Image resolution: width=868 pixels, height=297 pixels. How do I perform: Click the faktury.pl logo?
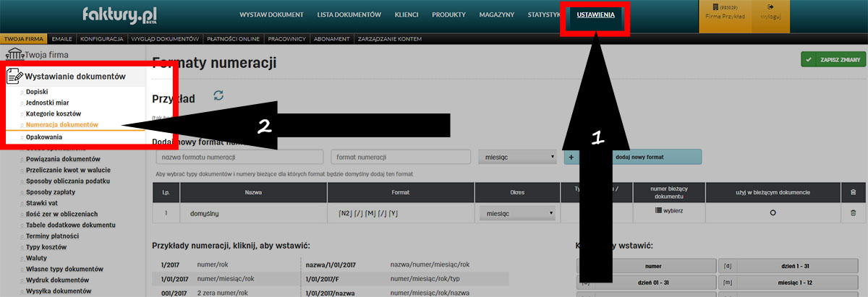119,14
